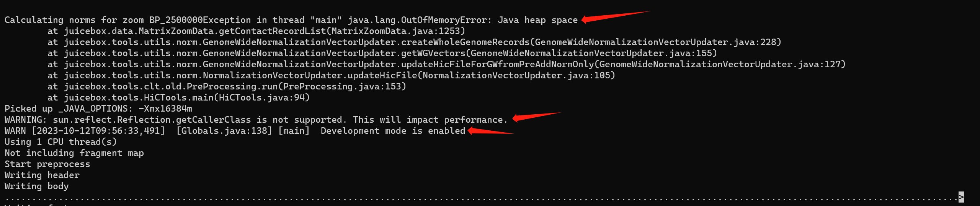The height and width of the screenshot is (206, 980).
Task: Click the 'Using 1 CPU thread(s)' line
Action: 60,142
